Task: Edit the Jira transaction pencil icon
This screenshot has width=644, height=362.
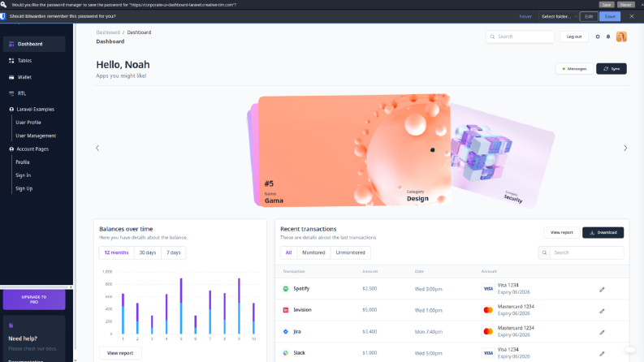Action: [x=602, y=332]
